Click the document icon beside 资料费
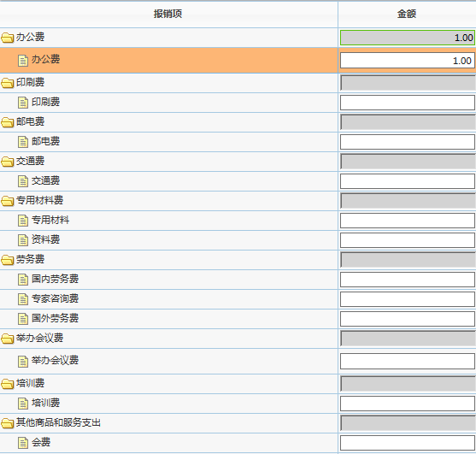The height and width of the screenshot is (454, 476). coord(23,240)
